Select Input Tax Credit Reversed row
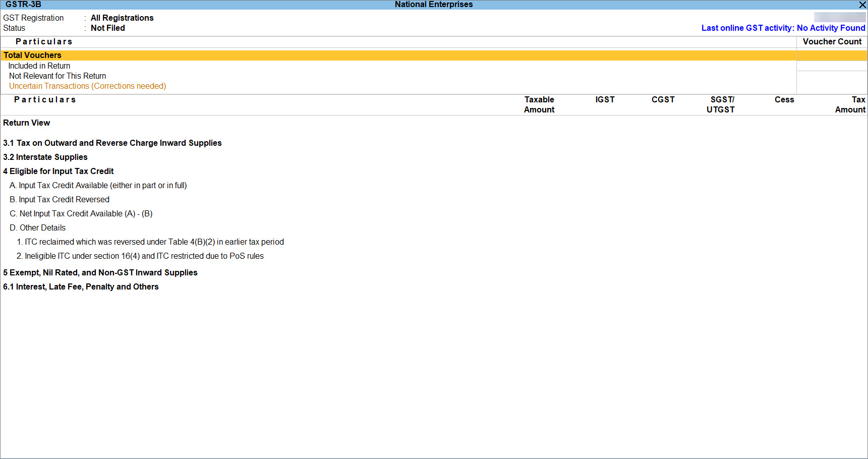Image resolution: width=868 pixels, height=459 pixels. click(60, 199)
